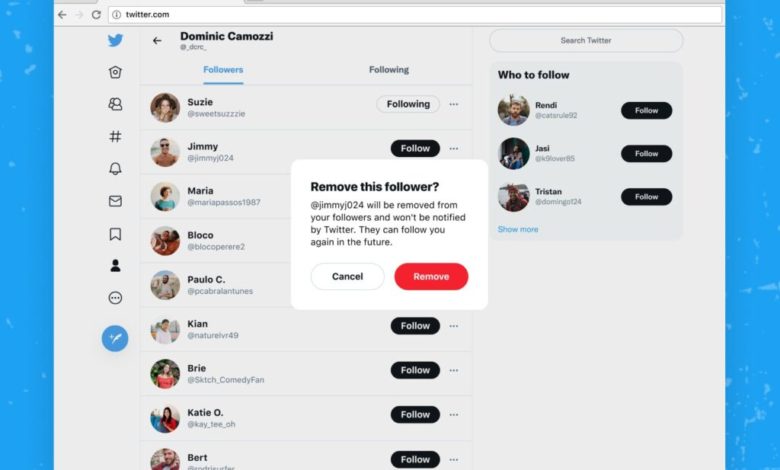Image resolution: width=780 pixels, height=470 pixels.
Task: Click Cancel in the remove follower dialog
Action: (347, 277)
